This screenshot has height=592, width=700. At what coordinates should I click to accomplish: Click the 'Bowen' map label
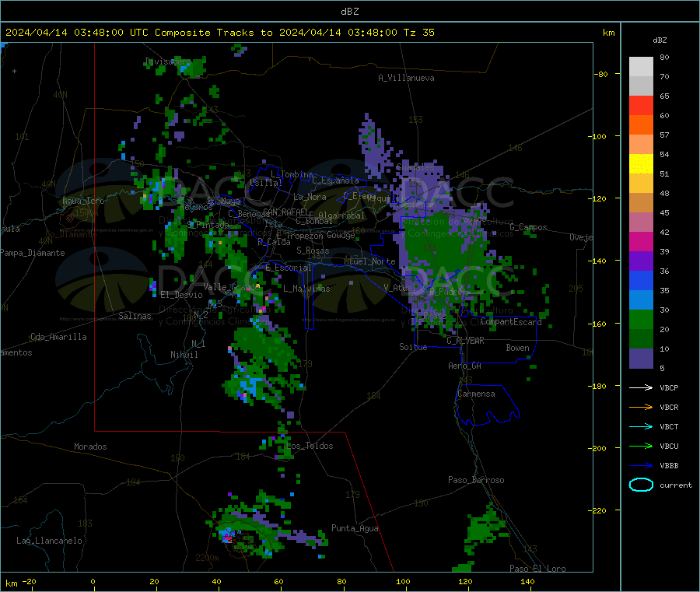pos(517,348)
